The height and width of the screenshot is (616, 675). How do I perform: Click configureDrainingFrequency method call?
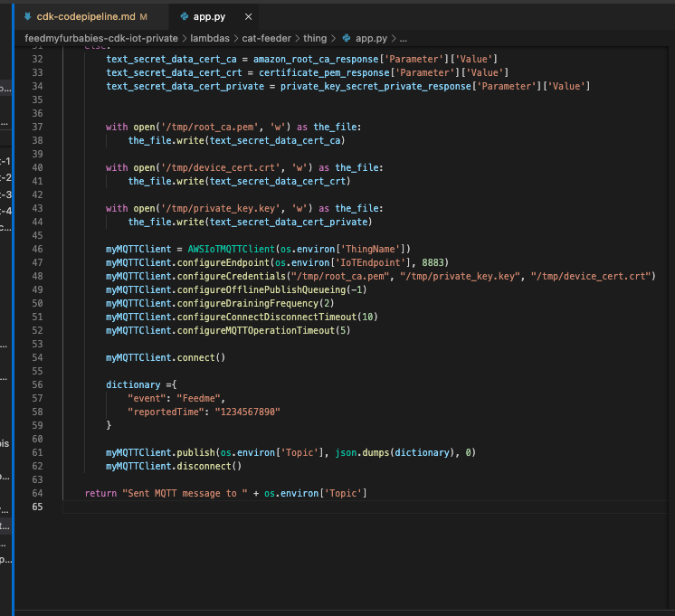point(248,304)
